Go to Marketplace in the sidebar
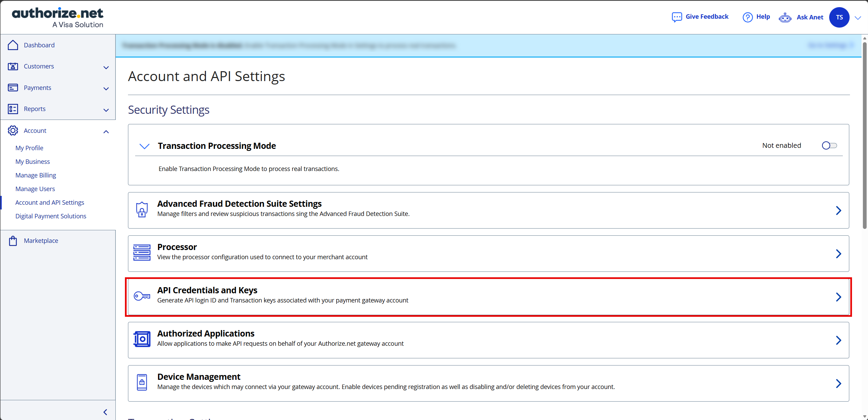868x420 pixels. point(41,240)
